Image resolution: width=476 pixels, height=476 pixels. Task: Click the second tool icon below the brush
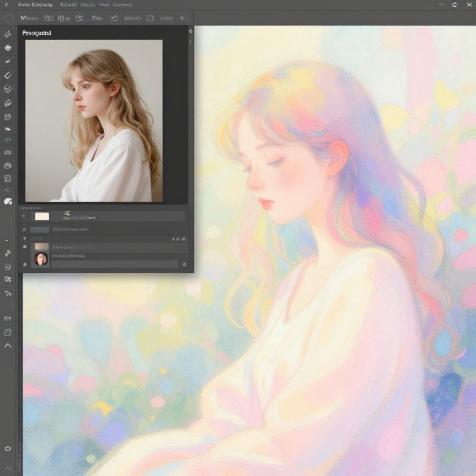tap(8, 61)
